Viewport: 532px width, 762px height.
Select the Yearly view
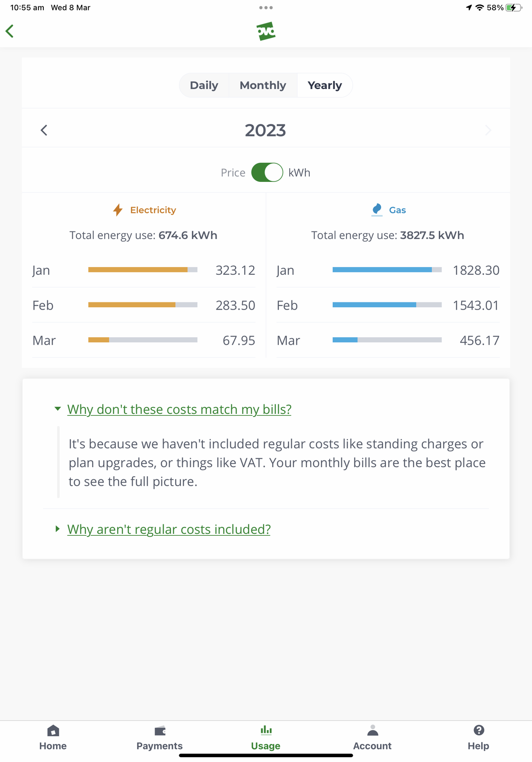(x=325, y=85)
